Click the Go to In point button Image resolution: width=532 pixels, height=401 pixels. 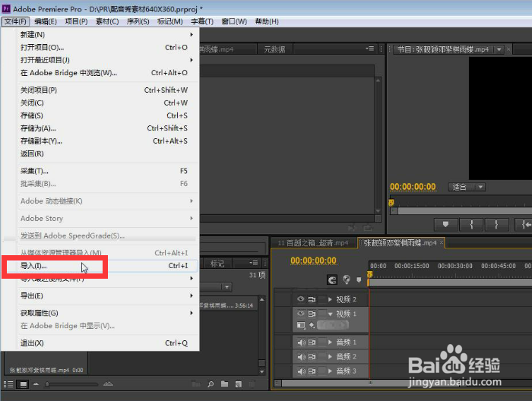pos(523,224)
